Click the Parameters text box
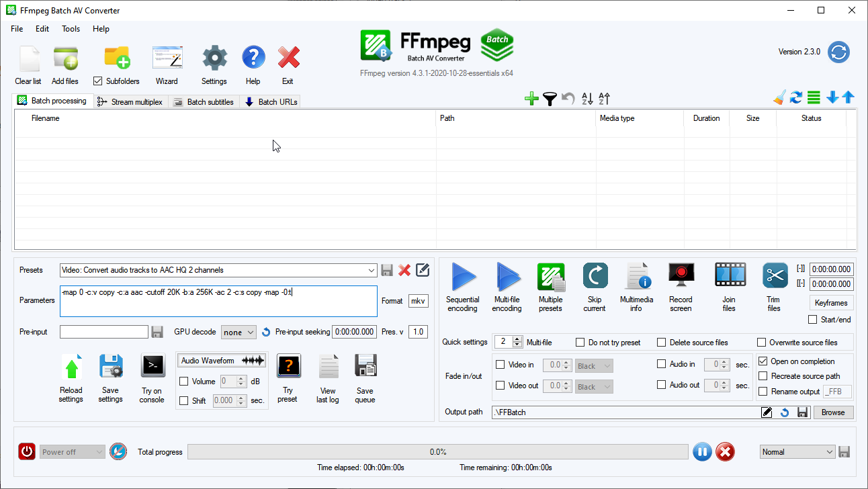Image resolution: width=868 pixels, height=489 pixels. coord(218,301)
